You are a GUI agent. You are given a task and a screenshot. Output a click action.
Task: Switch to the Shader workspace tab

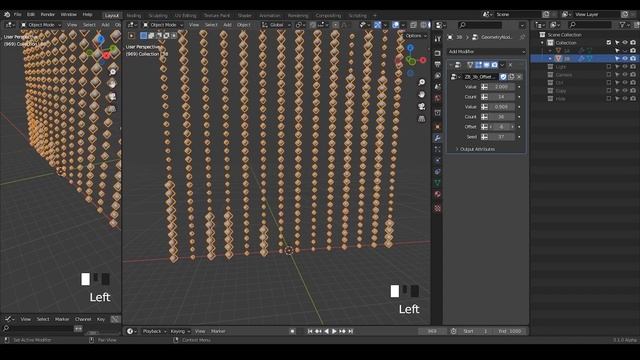[x=244, y=16]
